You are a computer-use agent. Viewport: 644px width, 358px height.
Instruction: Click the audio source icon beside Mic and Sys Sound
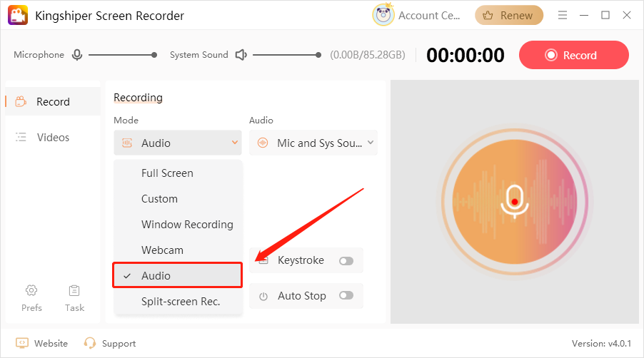coord(263,143)
